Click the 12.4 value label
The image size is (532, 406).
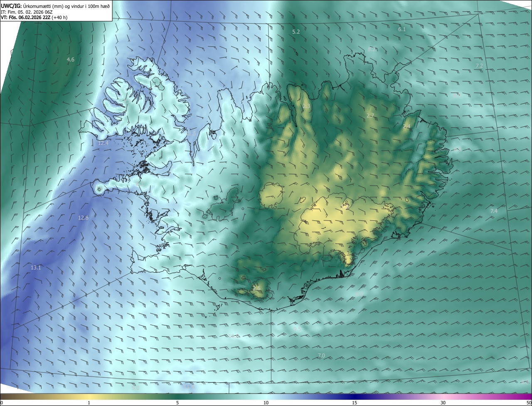tap(103, 143)
